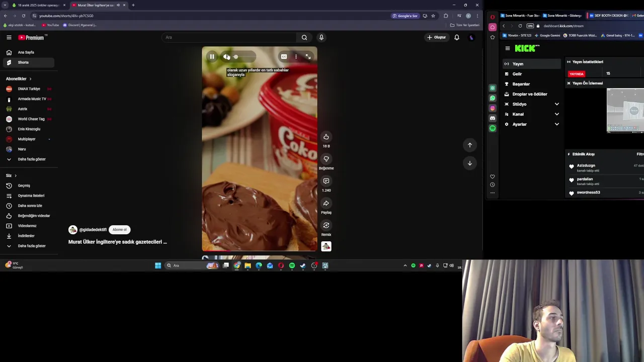The image size is (644, 362).
Task: Open Droplar ve ödüller in Kick
Action: [532, 94]
